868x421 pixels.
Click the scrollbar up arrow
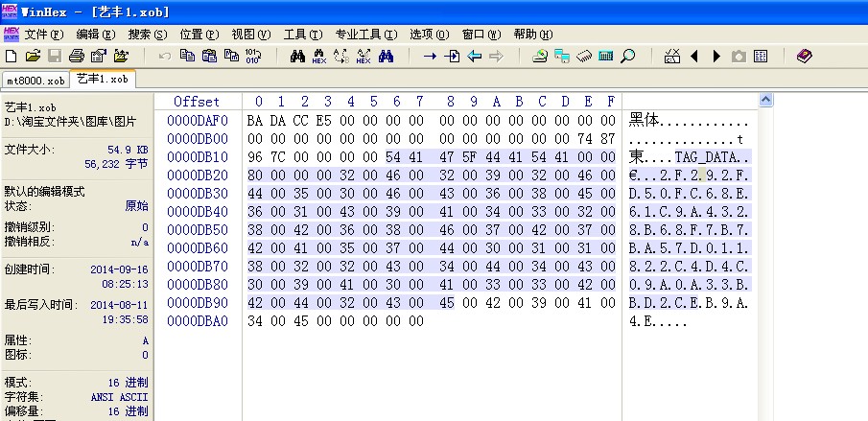tap(765, 100)
